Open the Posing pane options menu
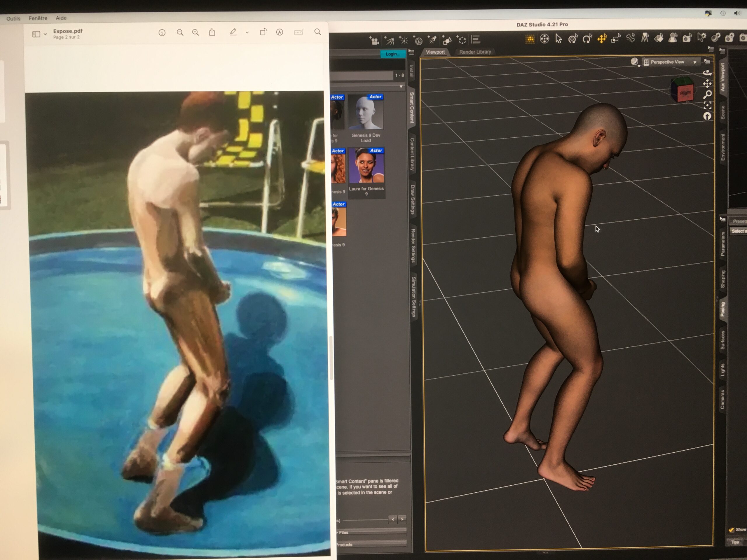The height and width of the screenshot is (560, 747). click(x=722, y=220)
